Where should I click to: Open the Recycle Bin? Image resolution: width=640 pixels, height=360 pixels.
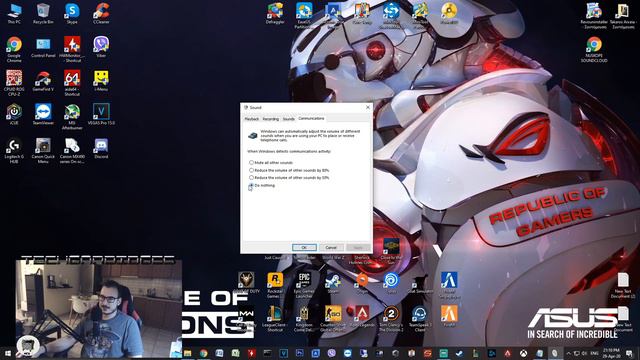(x=43, y=13)
